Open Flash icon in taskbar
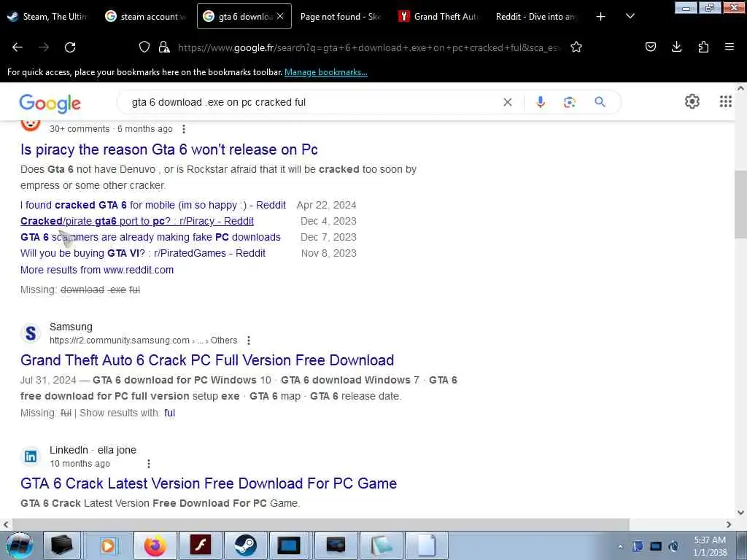Viewport: 747px width, 560px height. coord(200,545)
